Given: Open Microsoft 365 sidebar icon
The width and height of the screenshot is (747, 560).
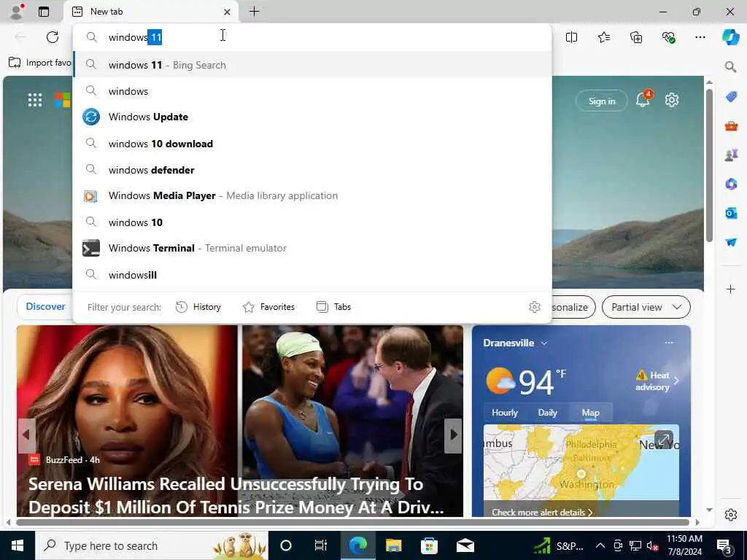Looking at the screenshot, I should click(731, 184).
